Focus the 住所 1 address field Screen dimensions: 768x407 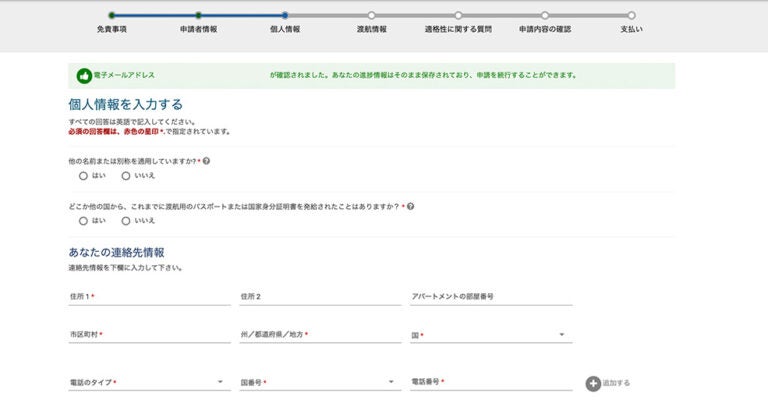click(149, 297)
